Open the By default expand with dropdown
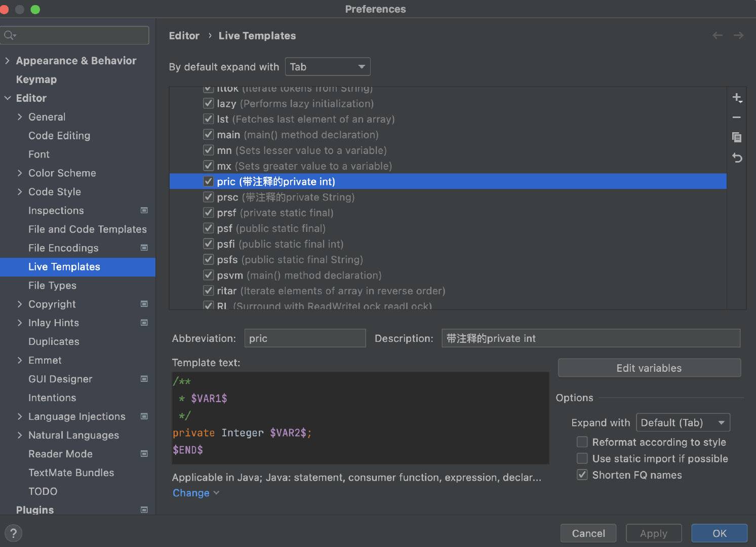The height and width of the screenshot is (547, 756). coord(328,67)
